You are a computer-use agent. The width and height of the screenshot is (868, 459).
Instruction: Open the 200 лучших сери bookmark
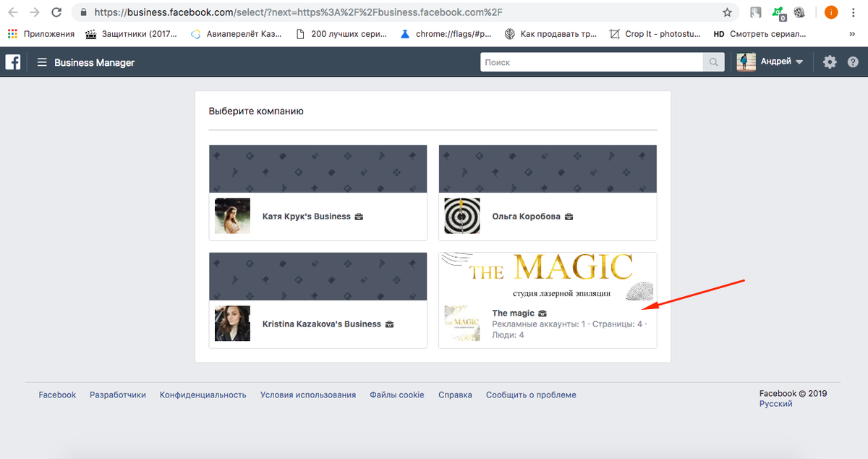point(341,34)
